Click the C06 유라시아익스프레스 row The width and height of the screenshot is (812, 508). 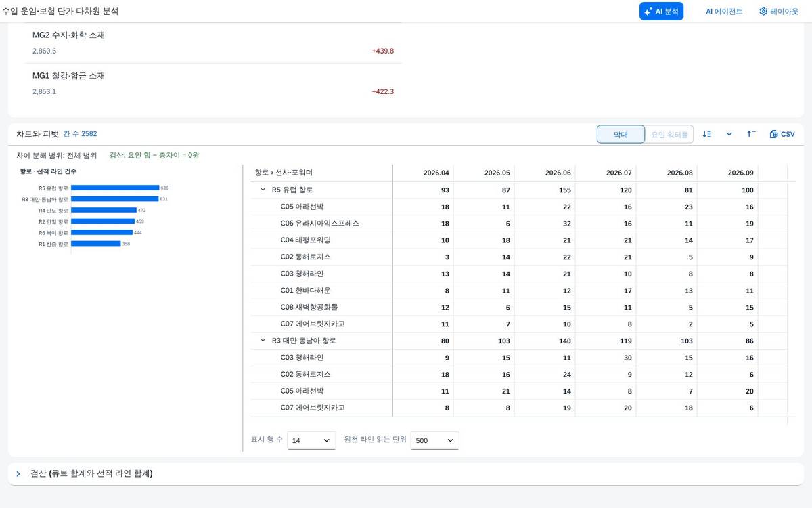pyautogui.click(x=518, y=224)
